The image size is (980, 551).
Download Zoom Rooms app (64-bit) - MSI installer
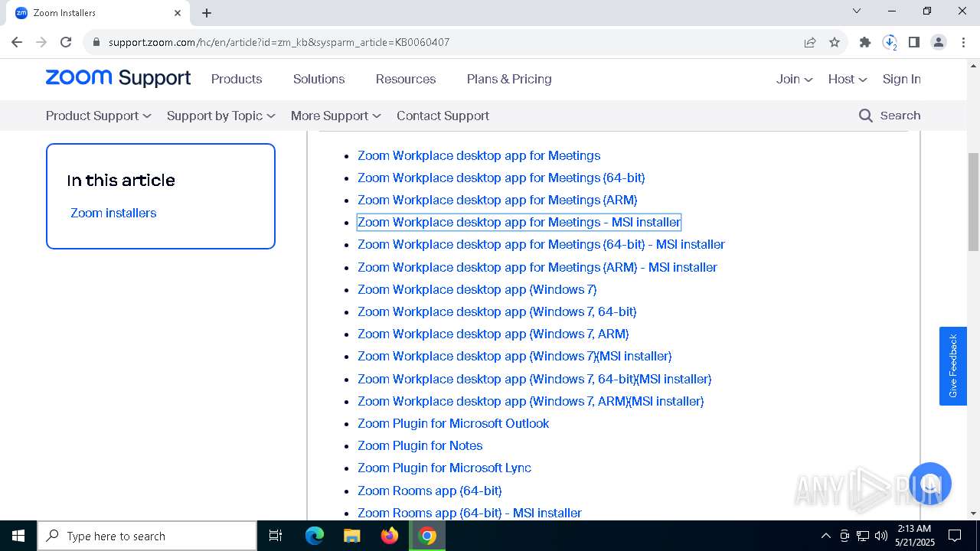click(x=469, y=513)
